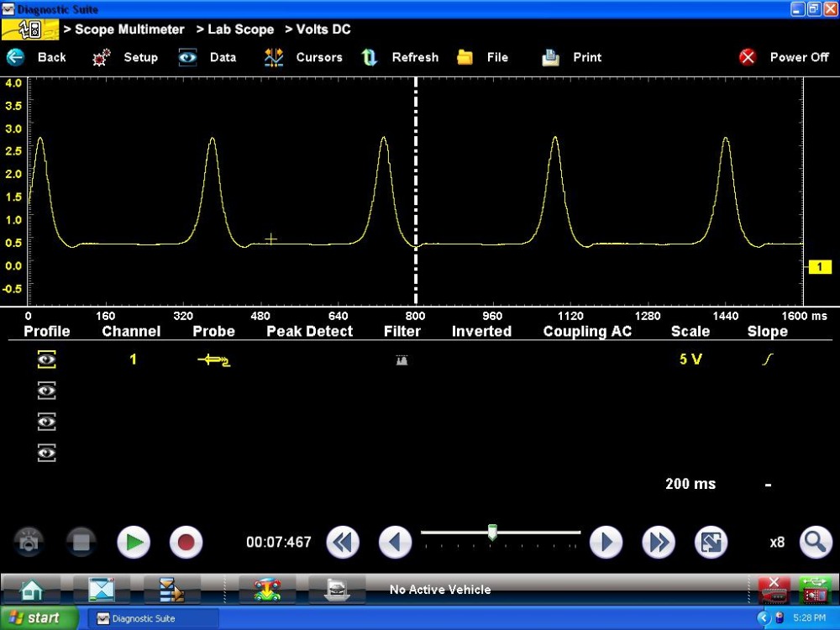Open the Home icon in bottom toolbar
840x630 pixels.
pos(32,590)
